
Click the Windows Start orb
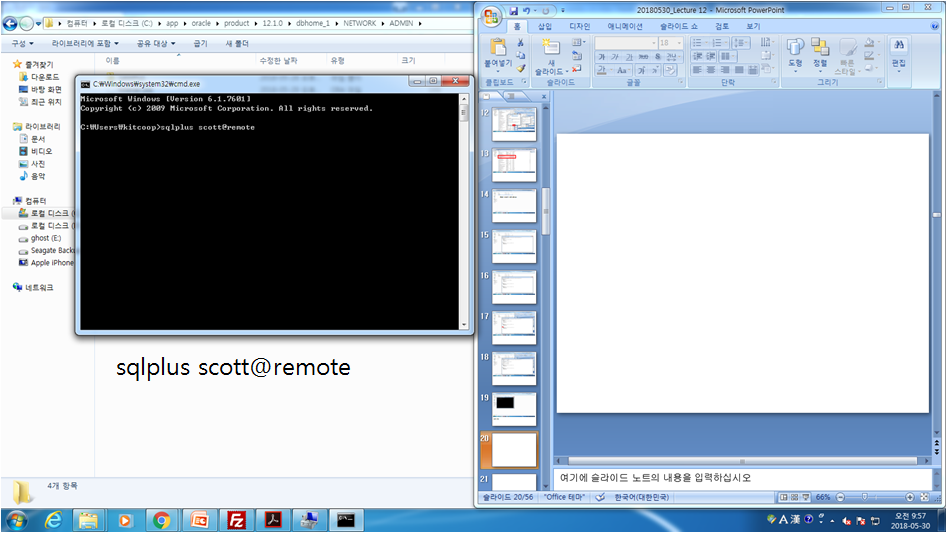(x=17, y=520)
